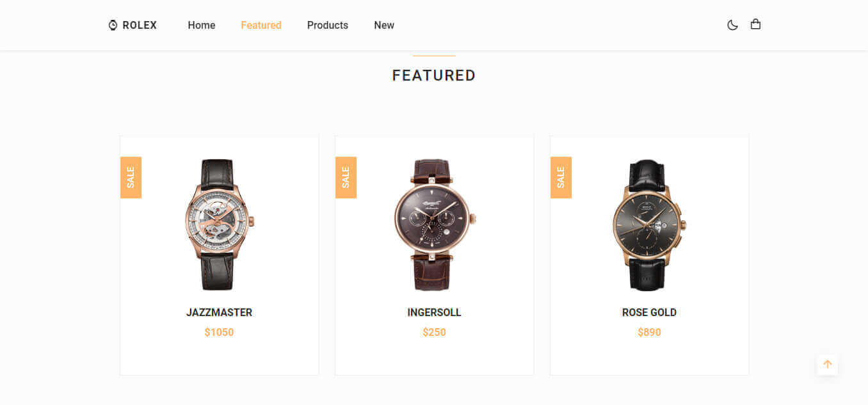Image resolution: width=868 pixels, height=405 pixels.
Task: Click the Rose Gold watch image
Action: tap(649, 225)
